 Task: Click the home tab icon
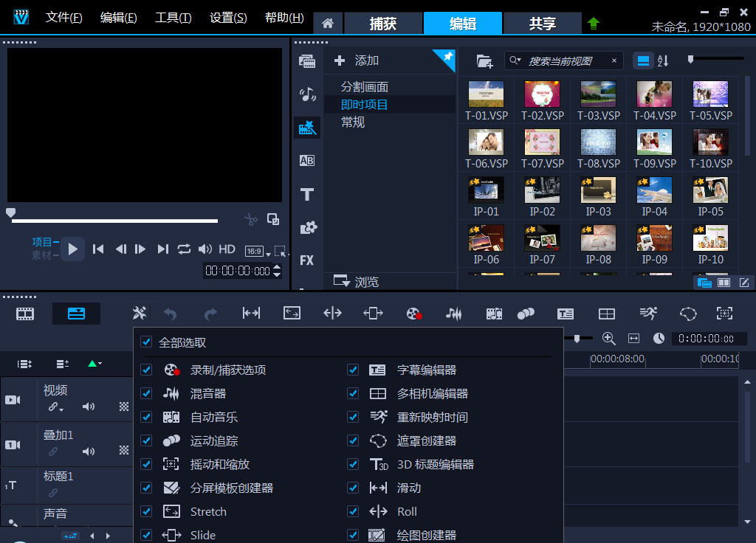[x=328, y=23]
